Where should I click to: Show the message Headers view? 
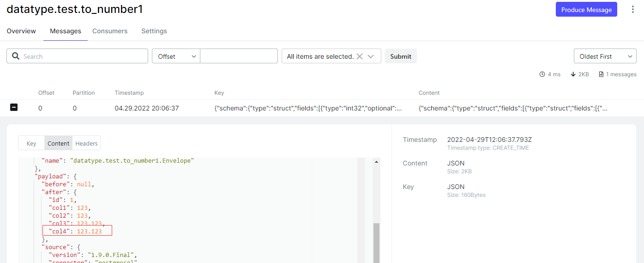coord(86,143)
